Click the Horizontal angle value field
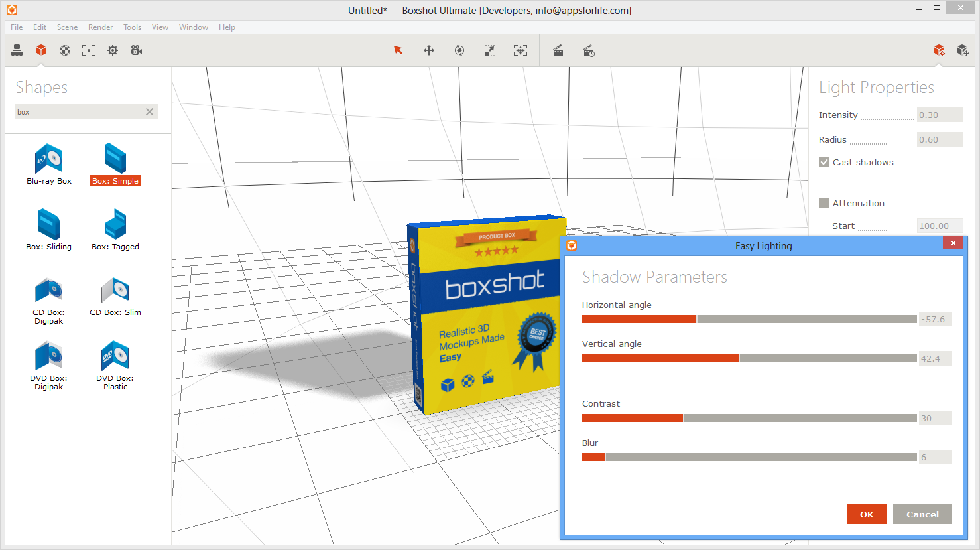980x550 pixels. click(x=936, y=319)
